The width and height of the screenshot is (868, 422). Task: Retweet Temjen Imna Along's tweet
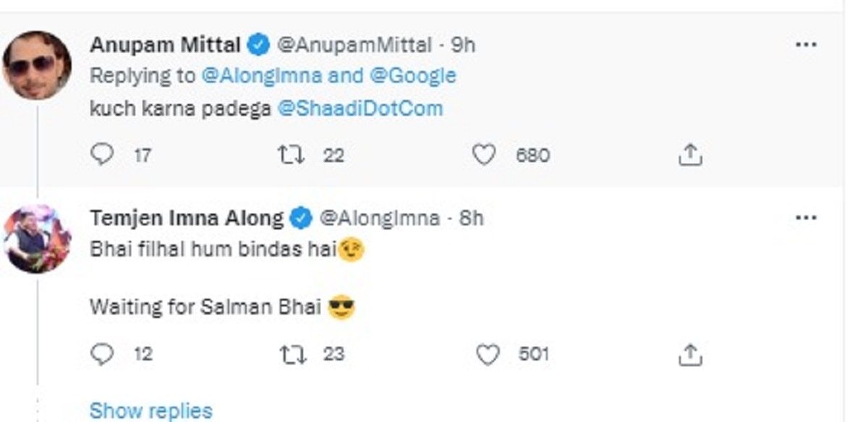[294, 354]
